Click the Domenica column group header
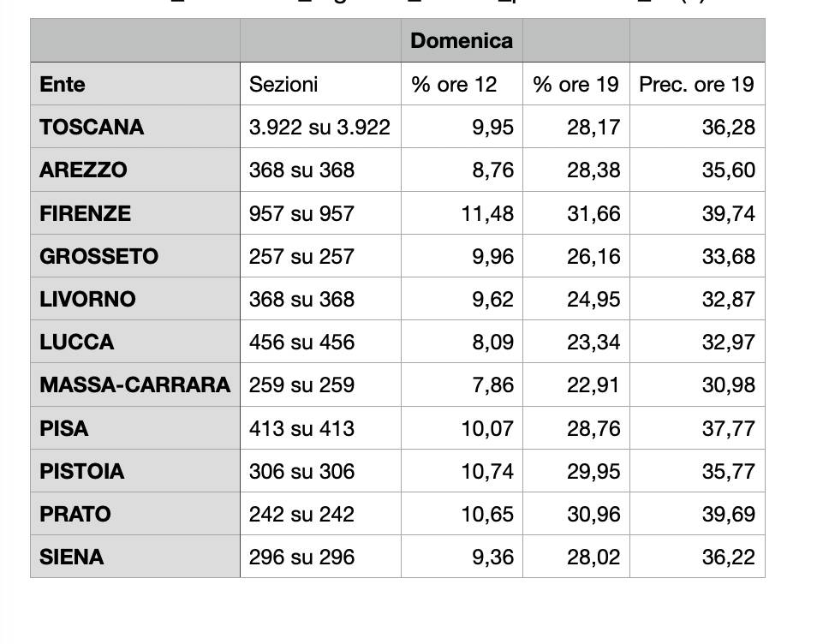Image resolution: width=817 pixels, height=644 pixels. [x=462, y=40]
